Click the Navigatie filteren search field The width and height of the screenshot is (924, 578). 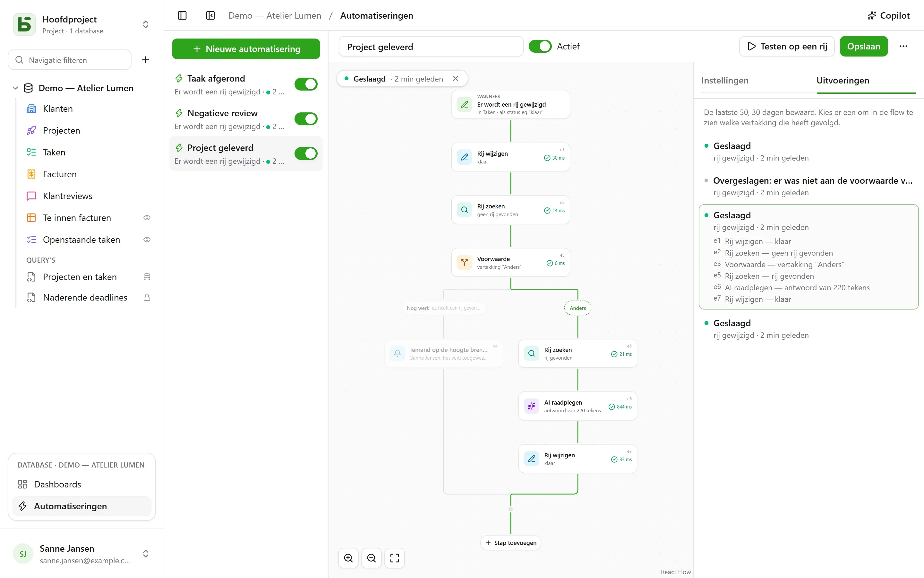pos(70,60)
